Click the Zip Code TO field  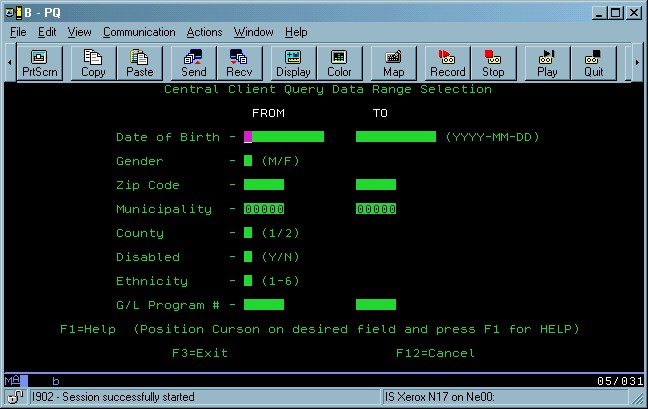[376, 185]
